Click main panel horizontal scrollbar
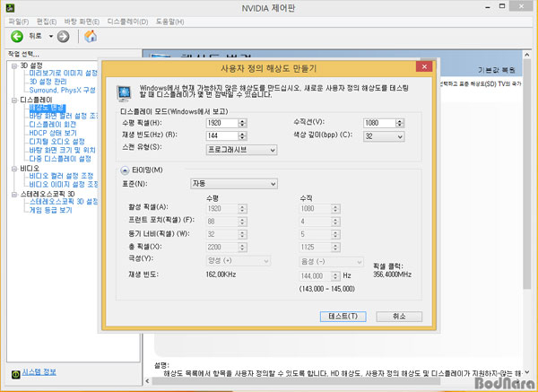 pos(297,381)
